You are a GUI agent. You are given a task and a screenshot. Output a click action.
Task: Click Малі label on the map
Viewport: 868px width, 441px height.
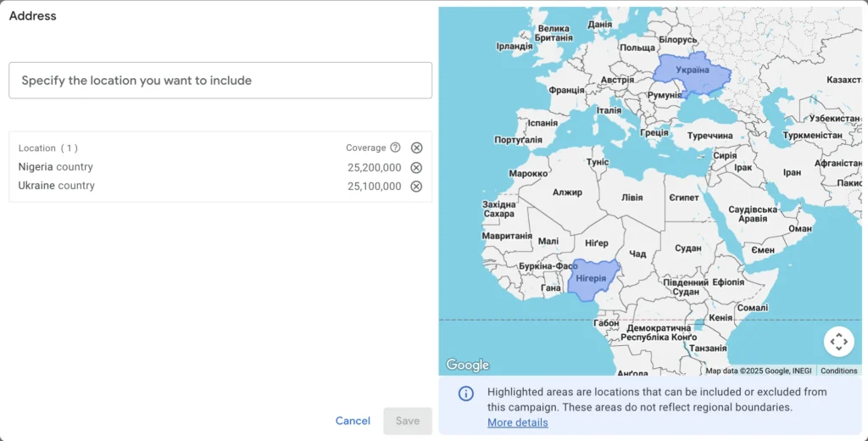548,241
